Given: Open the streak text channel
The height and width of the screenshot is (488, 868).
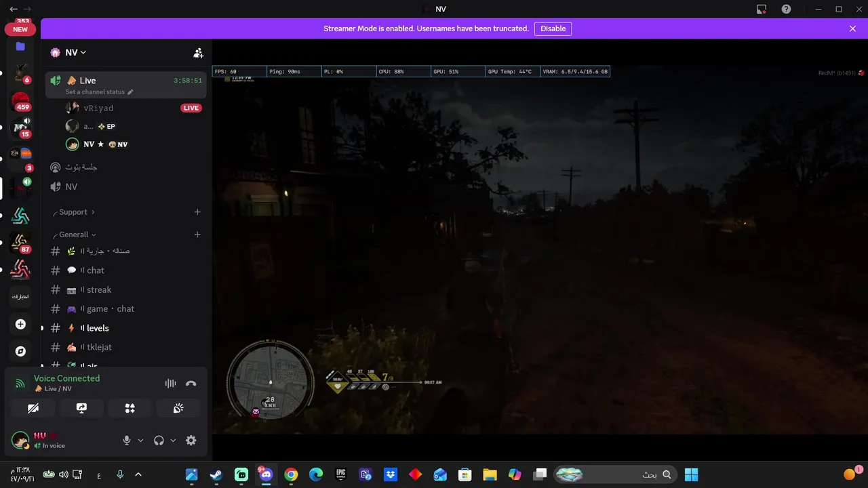Looking at the screenshot, I should click(126, 289).
